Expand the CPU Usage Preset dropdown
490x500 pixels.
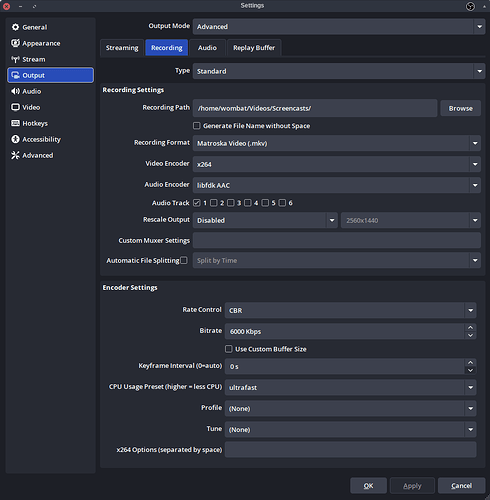[x=351, y=387]
